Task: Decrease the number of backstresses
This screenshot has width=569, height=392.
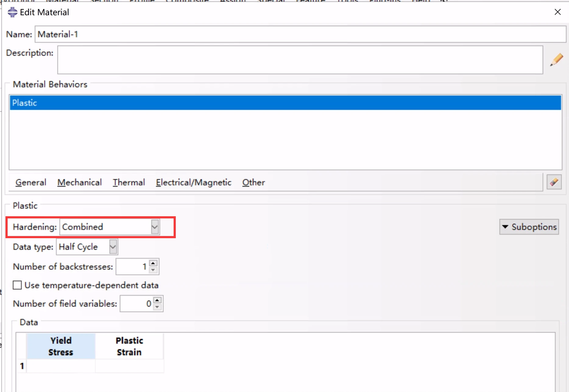Action: click(154, 270)
